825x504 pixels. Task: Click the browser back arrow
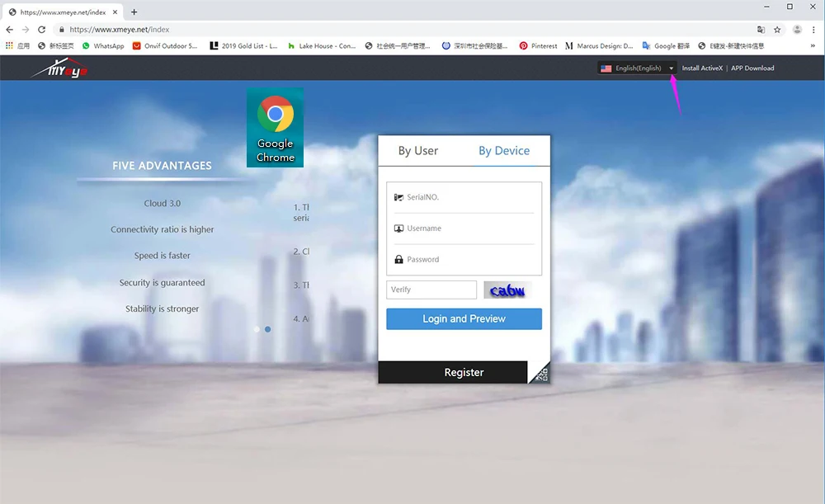(9, 30)
